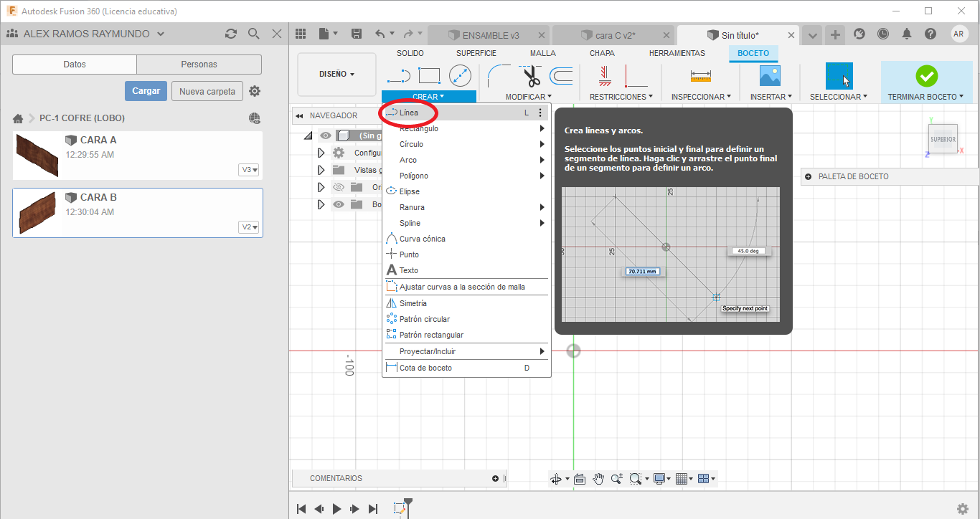Open the Save icon in toolbar

click(x=357, y=34)
